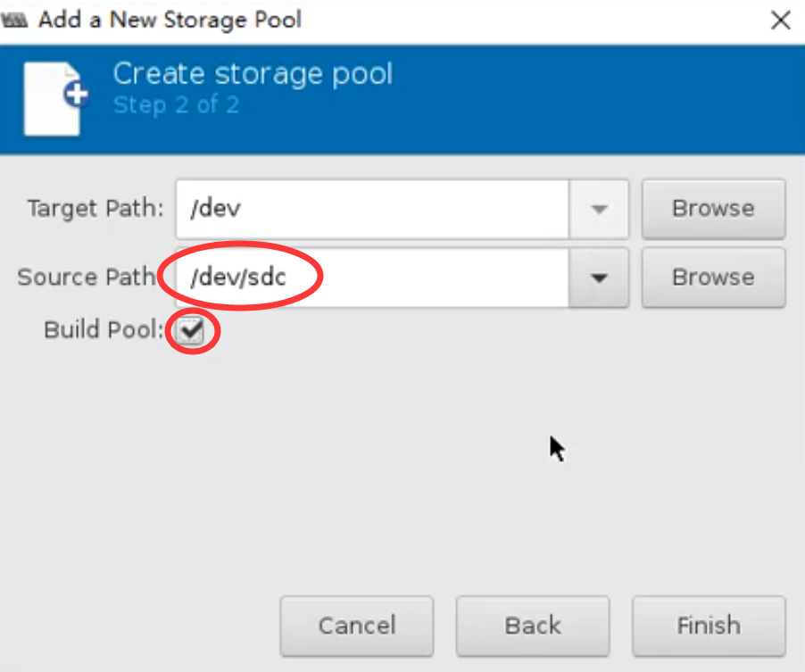This screenshot has width=805, height=672.
Task: Click inside the Target Path field showing /dev
Action: (371, 209)
